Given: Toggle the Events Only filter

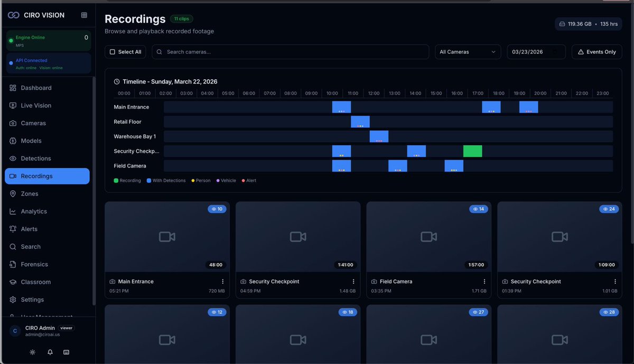Looking at the screenshot, I should click(597, 52).
